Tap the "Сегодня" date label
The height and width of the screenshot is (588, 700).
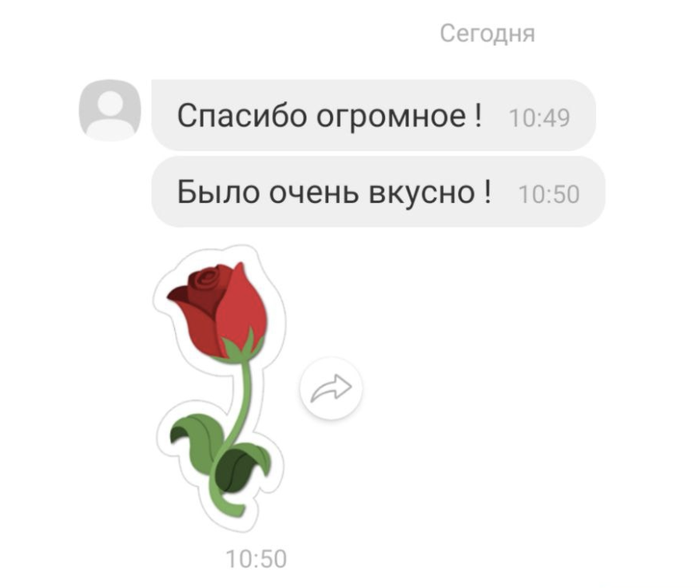(487, 33)
